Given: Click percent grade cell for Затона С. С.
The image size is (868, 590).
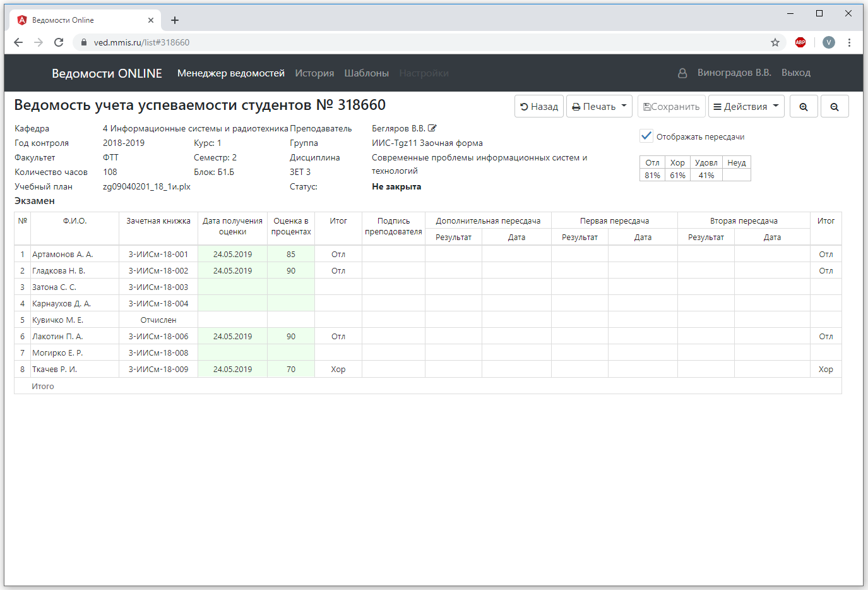Looking at the screenshot, I should (290, 287).
